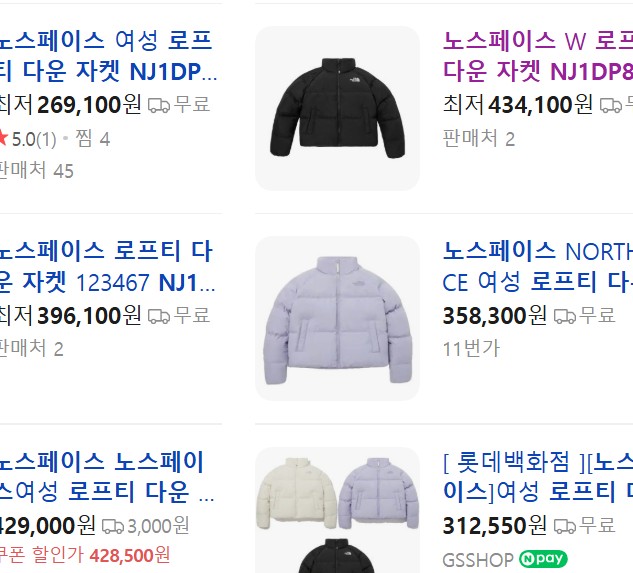
Task: Click the delivery truck icon beside 434,100원
Action: coord(610,105)
